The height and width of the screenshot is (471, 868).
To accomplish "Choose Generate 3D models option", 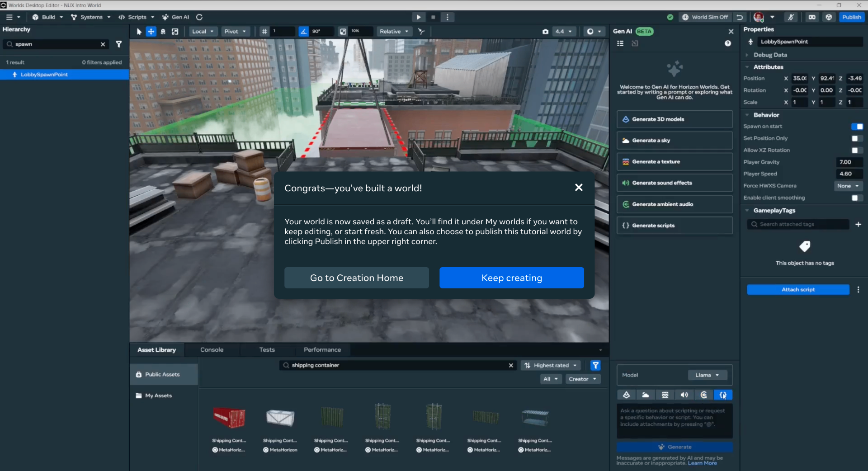I will (x=675, y=119).
